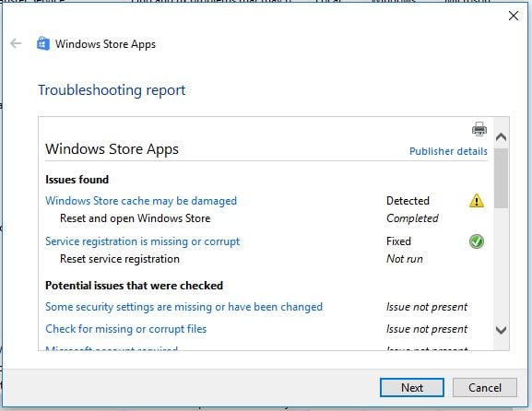Click the 'Issues found' heading
532x411 pixels.
(77, 180)
